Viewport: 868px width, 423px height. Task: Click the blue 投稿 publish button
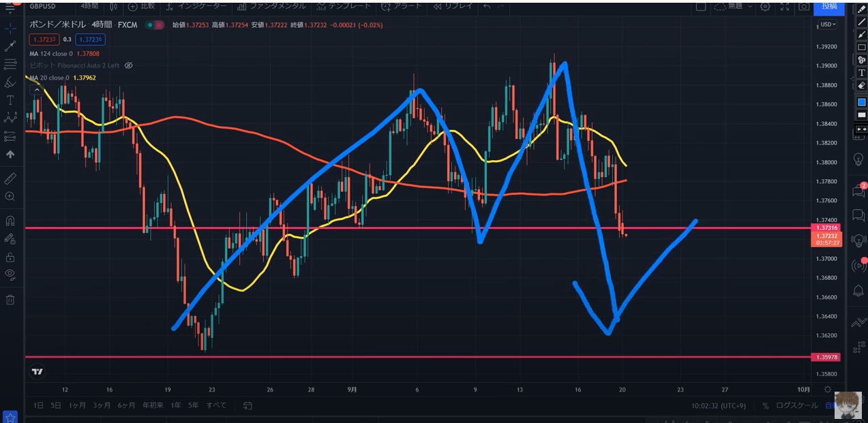click(829, 6)
